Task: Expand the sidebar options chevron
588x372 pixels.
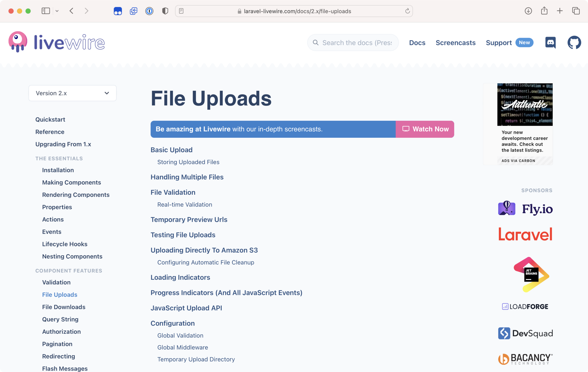Action: coord(57,11)
